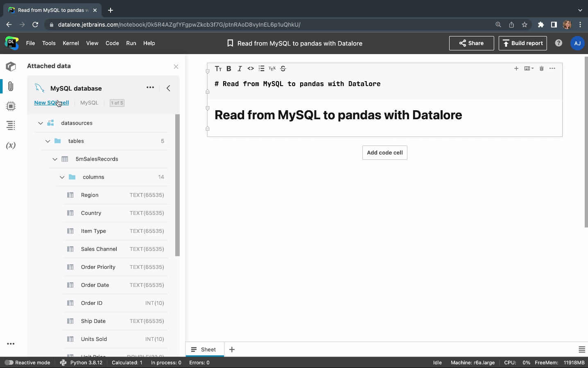588x368 pixels.
Task: Collapse the columns folder
Action: pyautogui.click(x=62, y=177)
